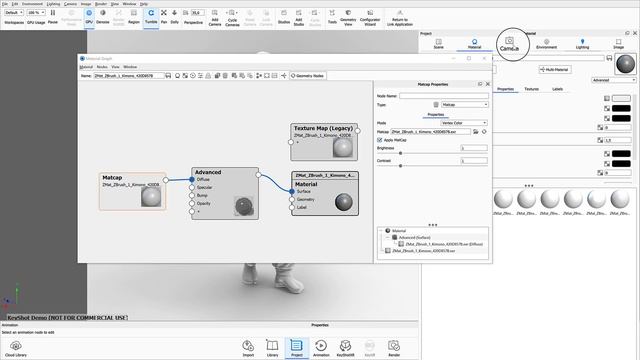The image size is (640, 360).
Task: Toggle the Apply MatCap checkbox
Action: [x=380, y=140]
